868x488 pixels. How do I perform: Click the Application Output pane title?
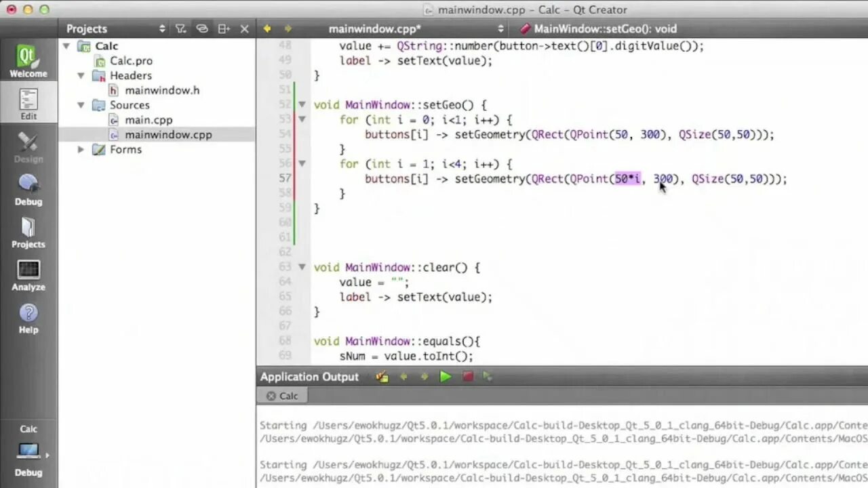point(309,377)
